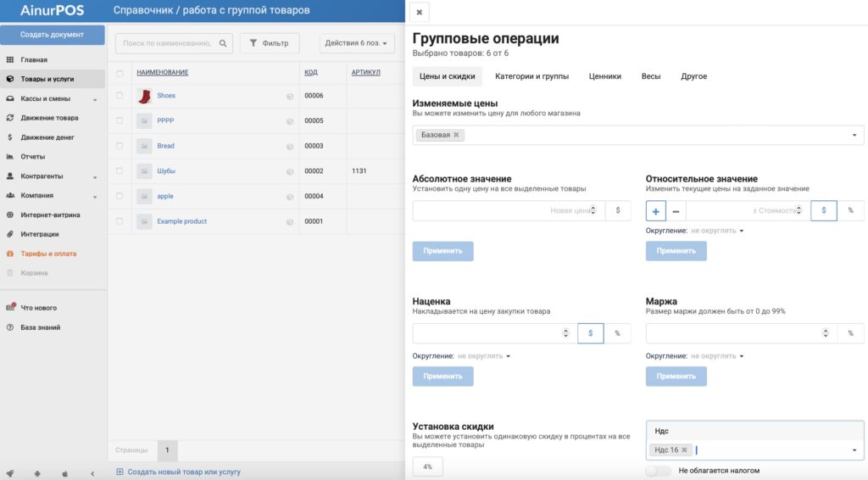Check the Shoes row checkbox
The height and width of the screenshot is (480, 868).
[x=120, y=96]
